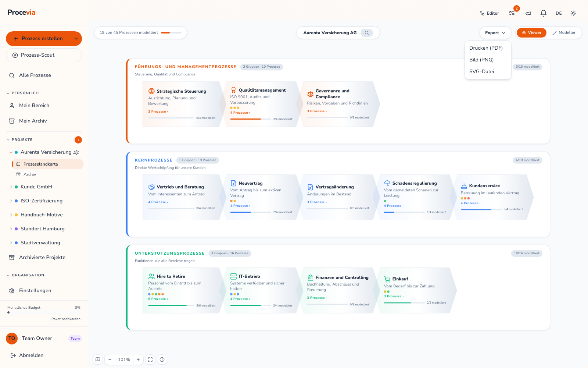Image resolution: width=588 pixels, height=368 pixels.
Task: Click Paket nachkaufen link
Action: (x=66, y=319)
